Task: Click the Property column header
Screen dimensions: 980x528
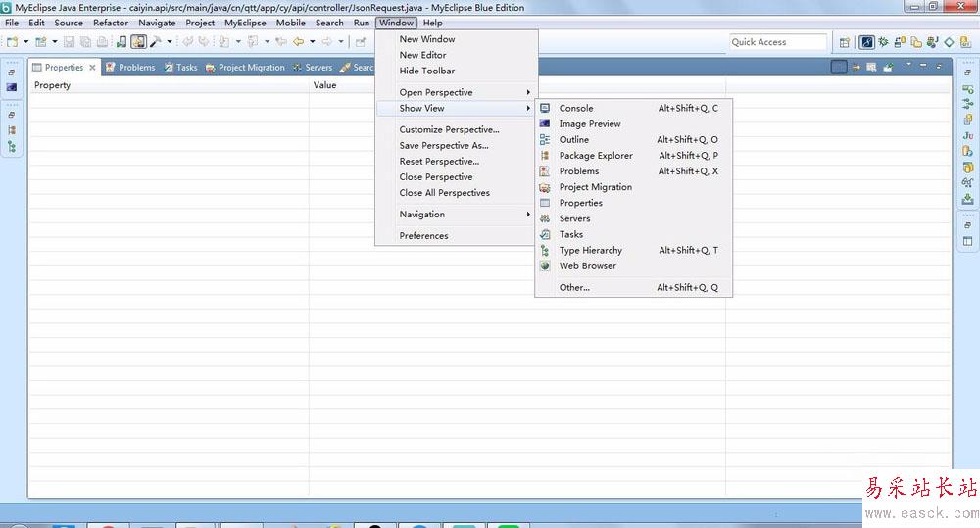Action: click(169, 85)
